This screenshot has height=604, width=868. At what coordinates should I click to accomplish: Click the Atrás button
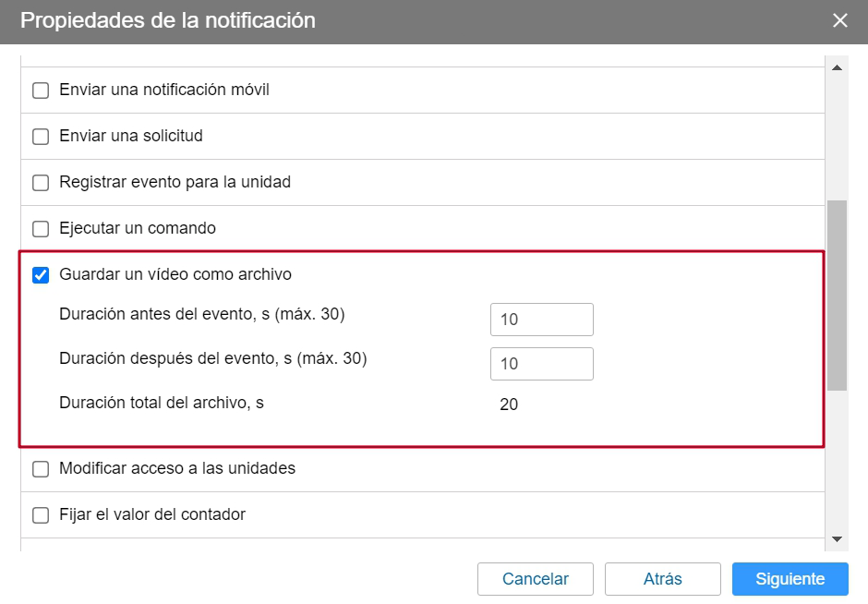click(662, 579)
